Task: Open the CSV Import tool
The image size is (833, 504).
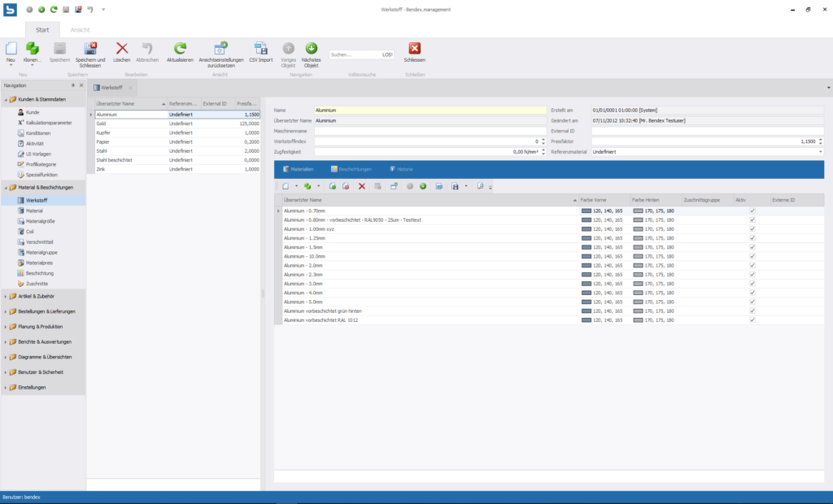Action: point(260,50)
